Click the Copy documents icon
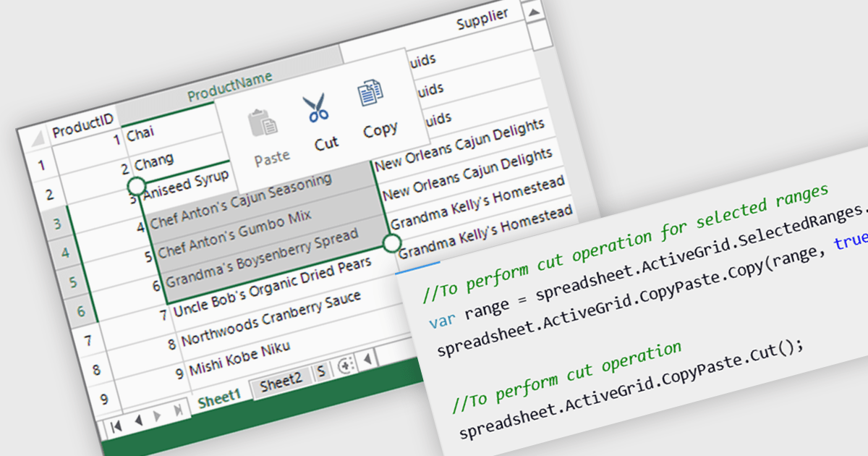 (370, 93)
